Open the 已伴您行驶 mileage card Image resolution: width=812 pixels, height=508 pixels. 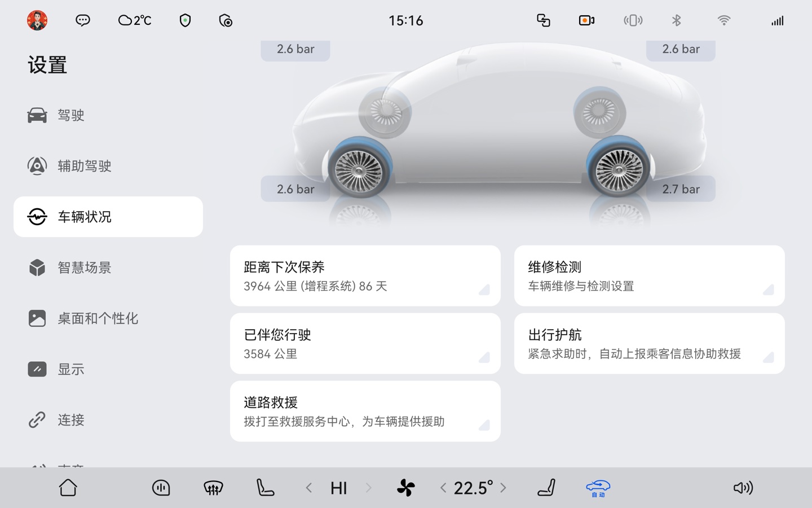click(x=365, y=344)
